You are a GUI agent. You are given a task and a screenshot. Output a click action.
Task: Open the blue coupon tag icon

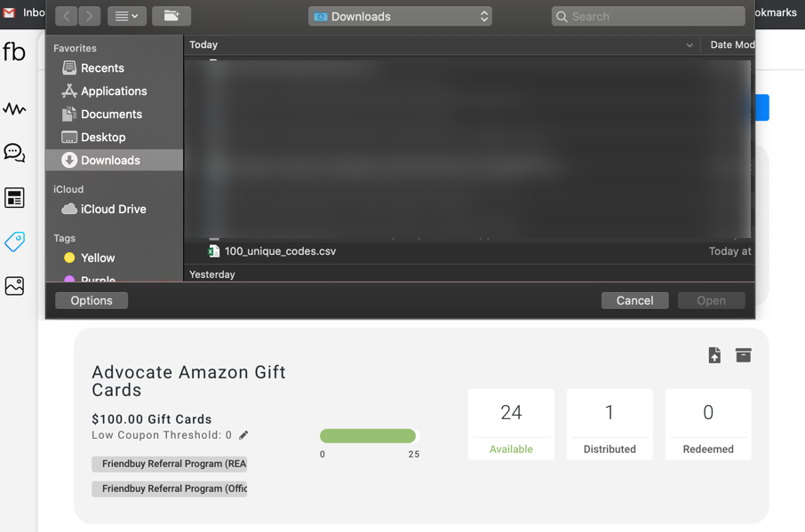click(x=14, y=242)
